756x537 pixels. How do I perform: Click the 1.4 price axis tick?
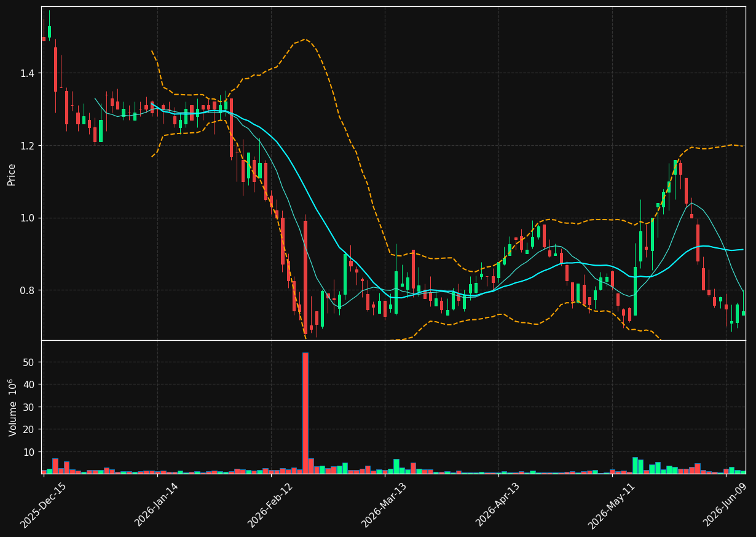(x=27, y=73)
